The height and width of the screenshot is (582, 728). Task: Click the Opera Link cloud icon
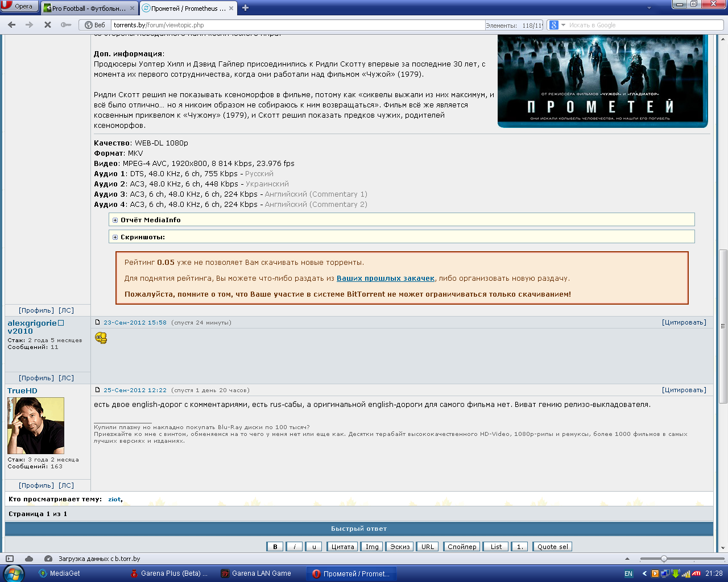[x=29, y=559]
